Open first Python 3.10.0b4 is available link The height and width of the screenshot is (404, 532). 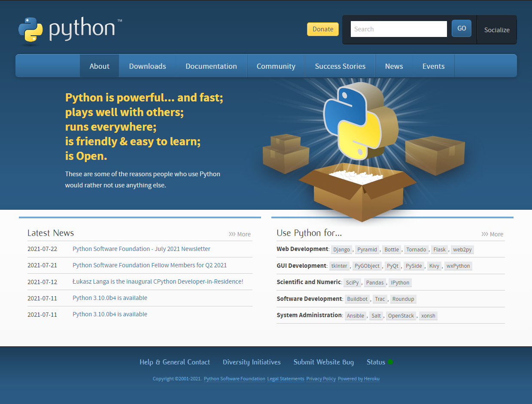(x=110, y=298)
